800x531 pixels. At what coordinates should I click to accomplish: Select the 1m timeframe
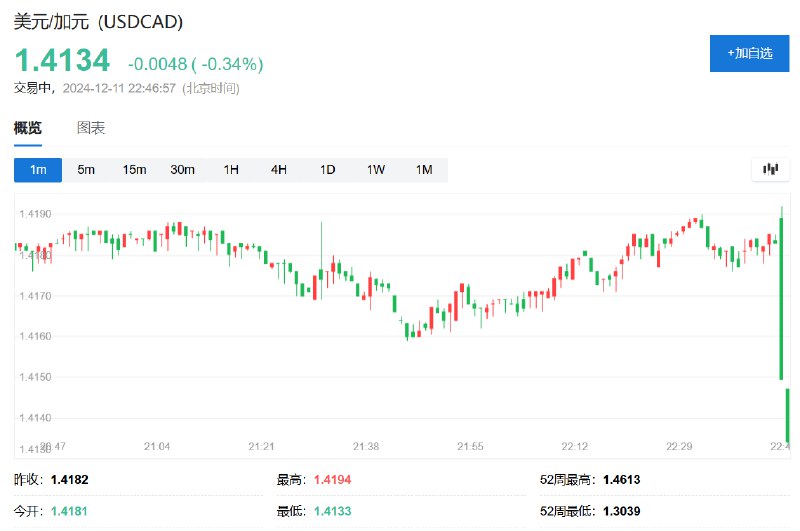(38, 170)
